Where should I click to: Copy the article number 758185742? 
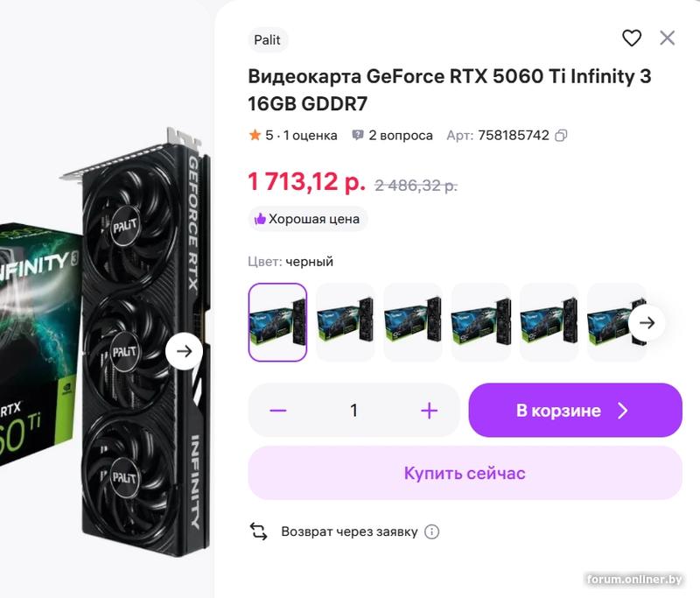click(x=561, y=136)
